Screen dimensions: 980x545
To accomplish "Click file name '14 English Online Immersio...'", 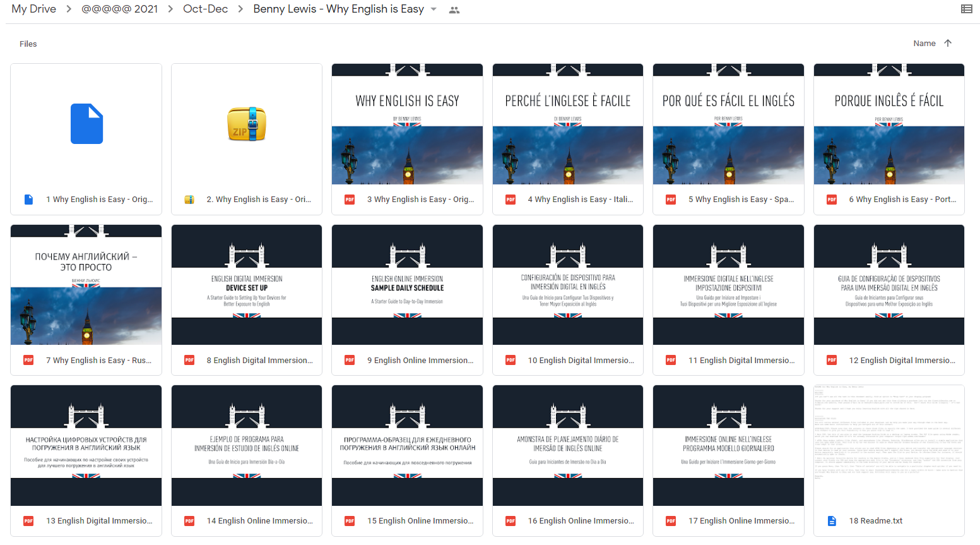I will coord(259,521).
